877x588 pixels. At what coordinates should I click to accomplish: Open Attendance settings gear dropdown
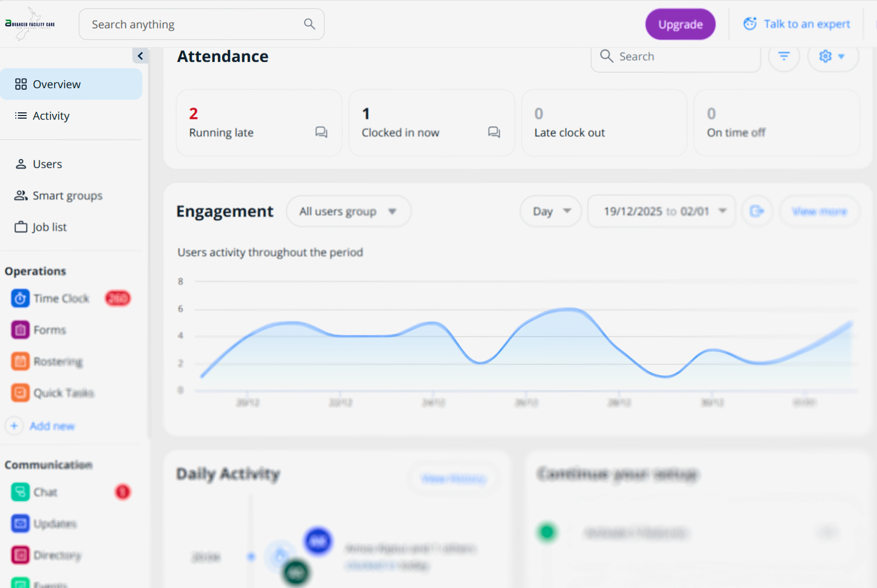coord(832,56)
